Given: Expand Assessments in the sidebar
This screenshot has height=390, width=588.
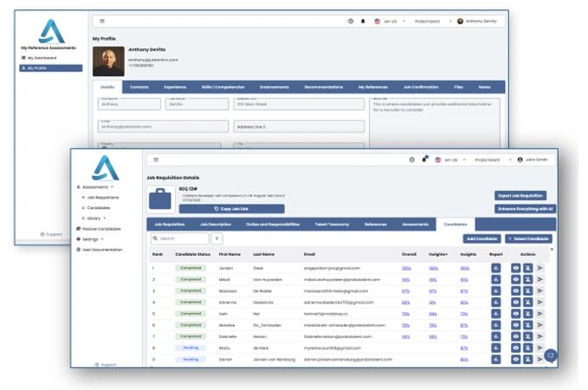Looking at the screenshot, I should tap(95, 186).
